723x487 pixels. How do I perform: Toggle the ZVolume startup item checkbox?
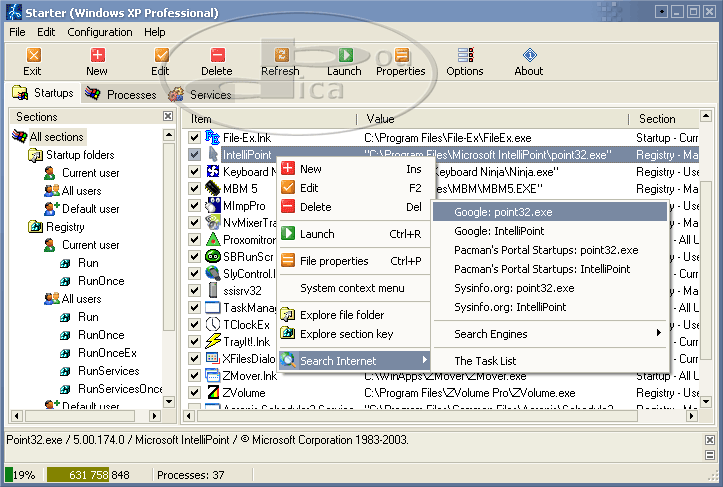pyautogui.click(x=195, y=393)
